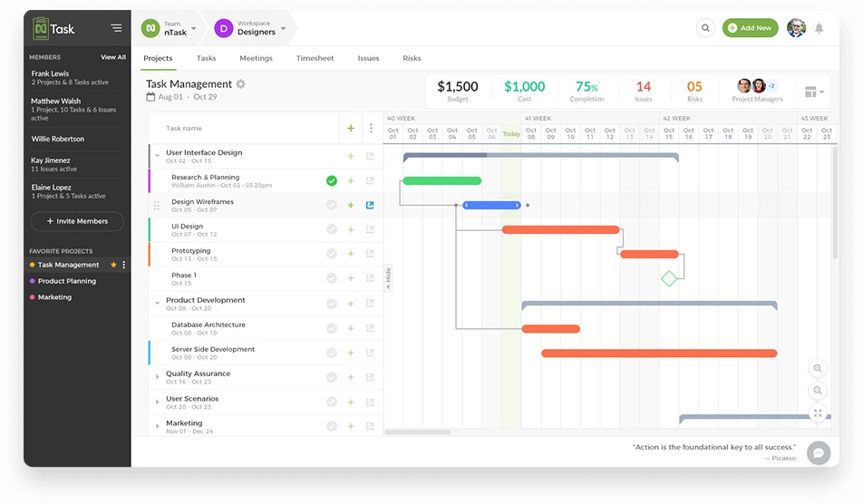Switch to the Tasks tab
The width and height of the screenshot is (863, 504).
coord(207,58)
